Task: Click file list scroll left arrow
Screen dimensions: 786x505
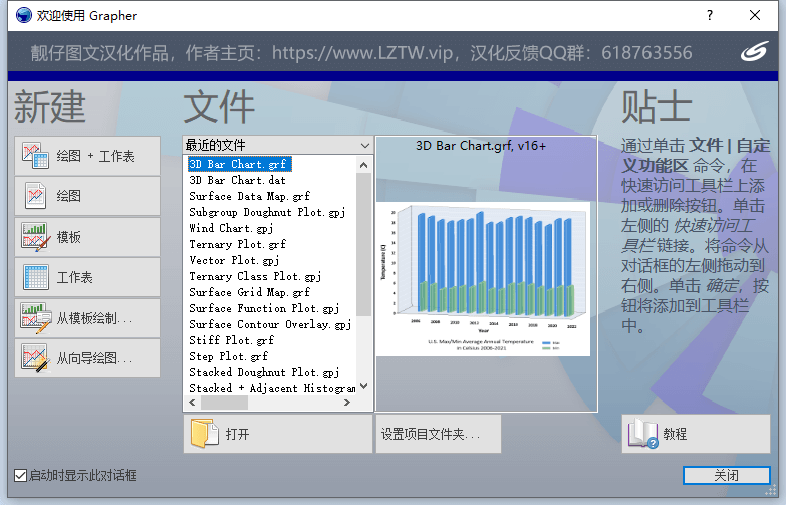Action: pos(193,402)
